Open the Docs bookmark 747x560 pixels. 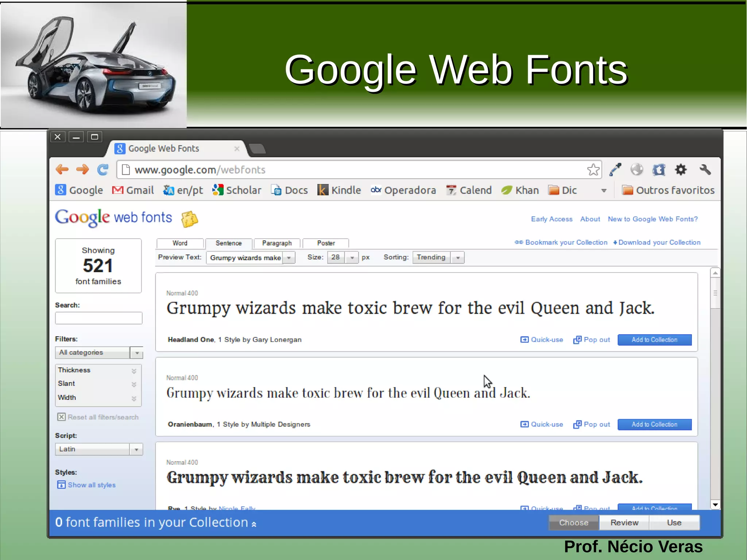click(x=289, y=190)
